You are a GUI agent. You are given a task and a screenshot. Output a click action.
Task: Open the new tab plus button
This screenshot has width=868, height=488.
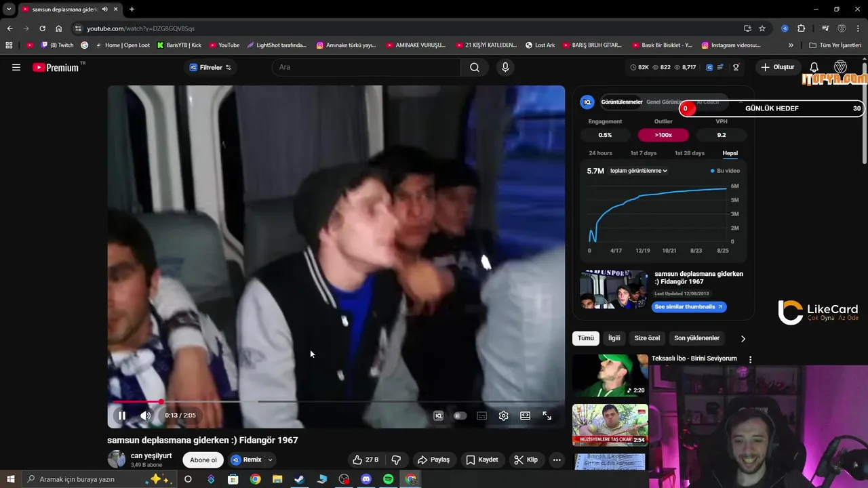[132, 9]
